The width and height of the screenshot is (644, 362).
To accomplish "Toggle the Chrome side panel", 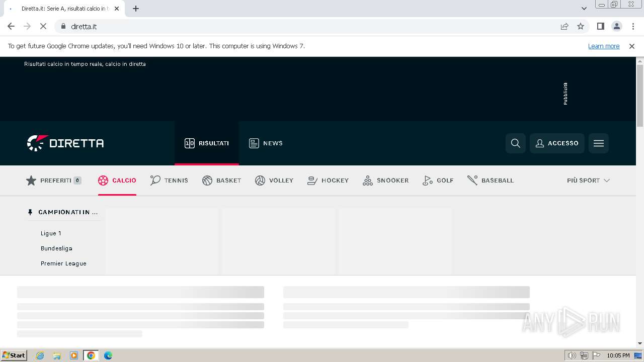I will 601,27.
